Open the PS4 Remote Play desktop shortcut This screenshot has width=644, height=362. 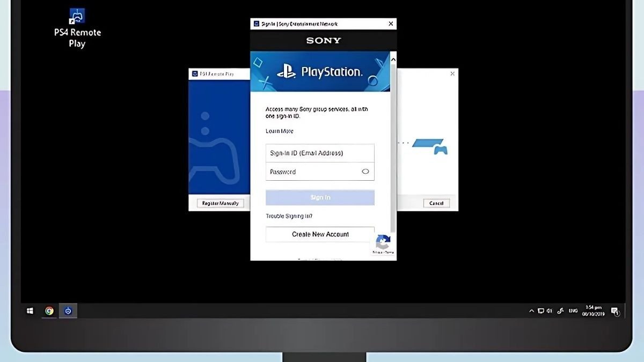click(77, 28)
